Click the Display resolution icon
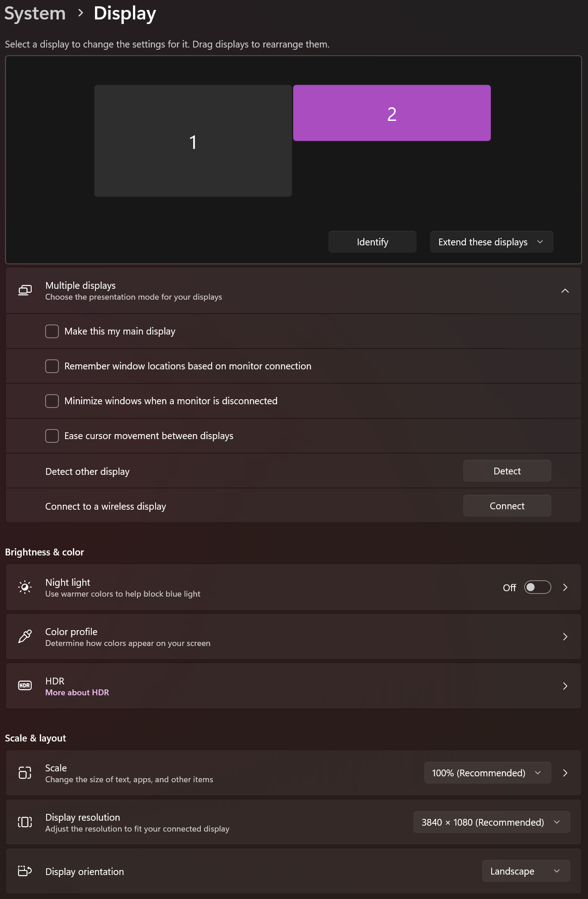 (x=25, y=822)
